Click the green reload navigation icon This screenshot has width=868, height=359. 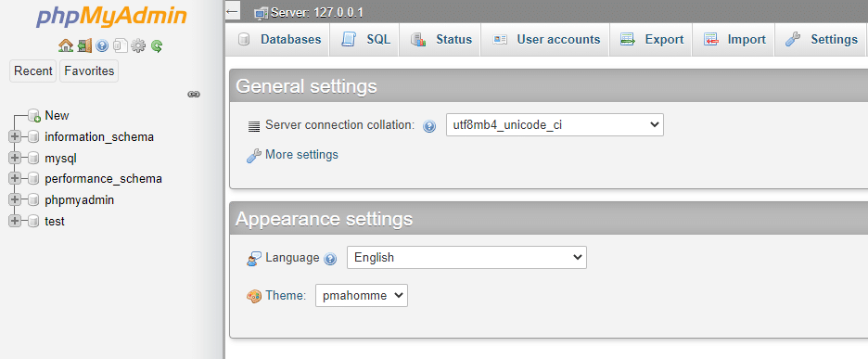(x=156, y=46)
